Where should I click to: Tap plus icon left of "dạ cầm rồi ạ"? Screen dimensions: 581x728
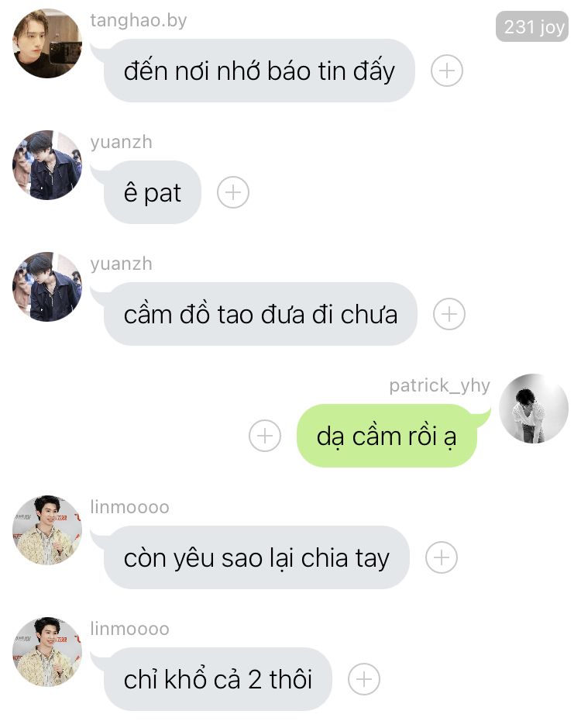tap(264, 436)
